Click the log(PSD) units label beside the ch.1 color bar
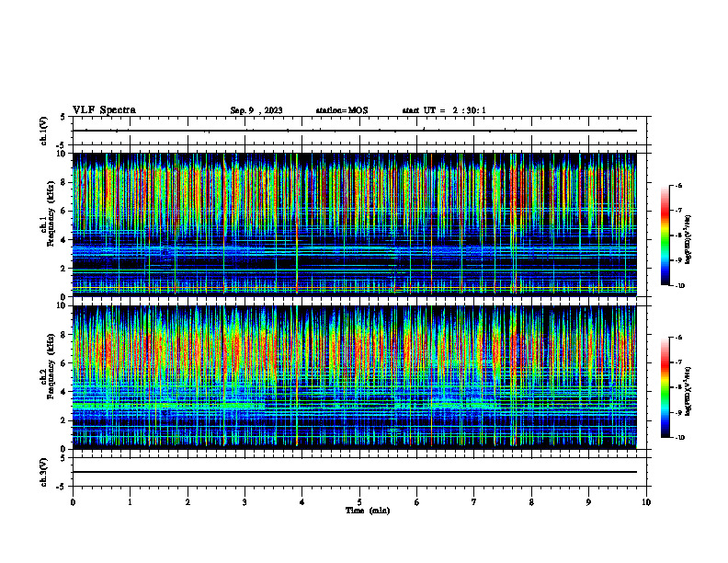The height and width of the screenshot is (563, 728). pyautogui.click(x=689, y=239)
